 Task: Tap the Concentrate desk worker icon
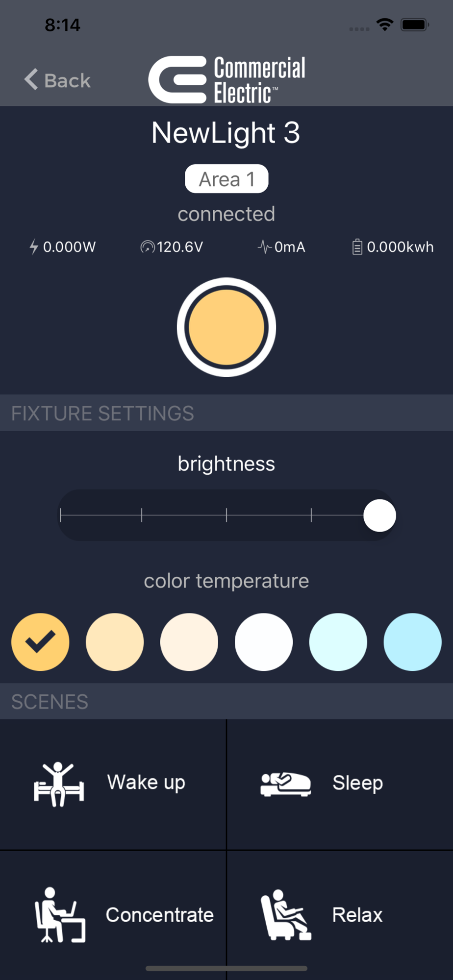pos(60,915)
